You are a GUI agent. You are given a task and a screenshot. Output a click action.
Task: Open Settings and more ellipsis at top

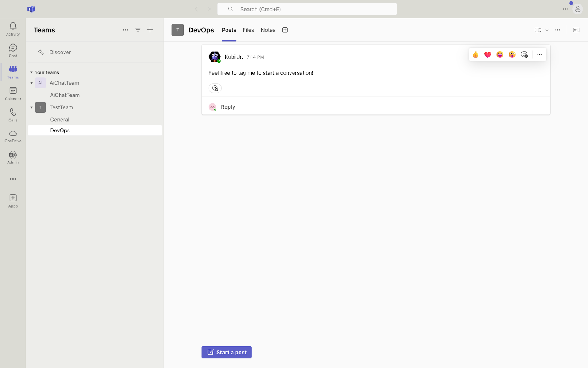pos(565,9)
